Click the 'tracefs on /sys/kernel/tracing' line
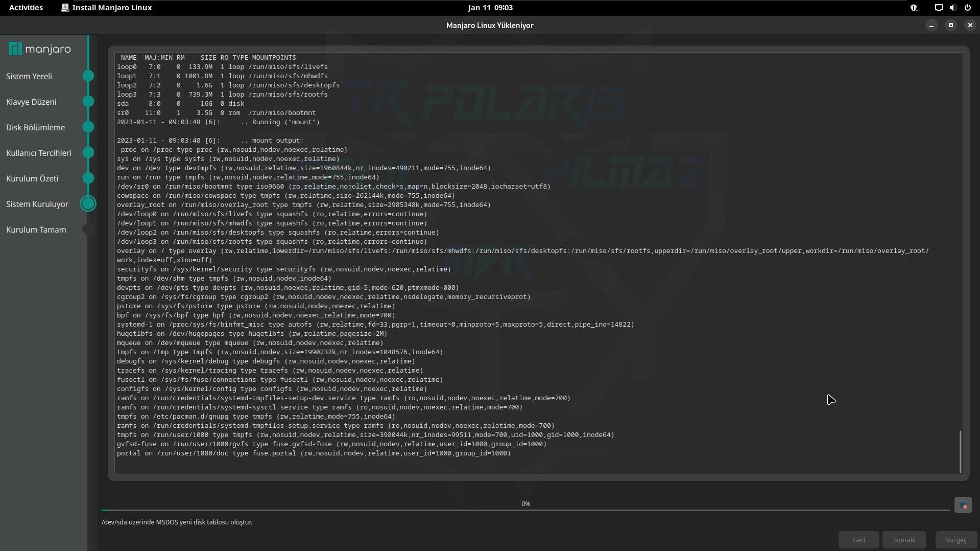Screen dimensions: 980x551 point(270,371)
